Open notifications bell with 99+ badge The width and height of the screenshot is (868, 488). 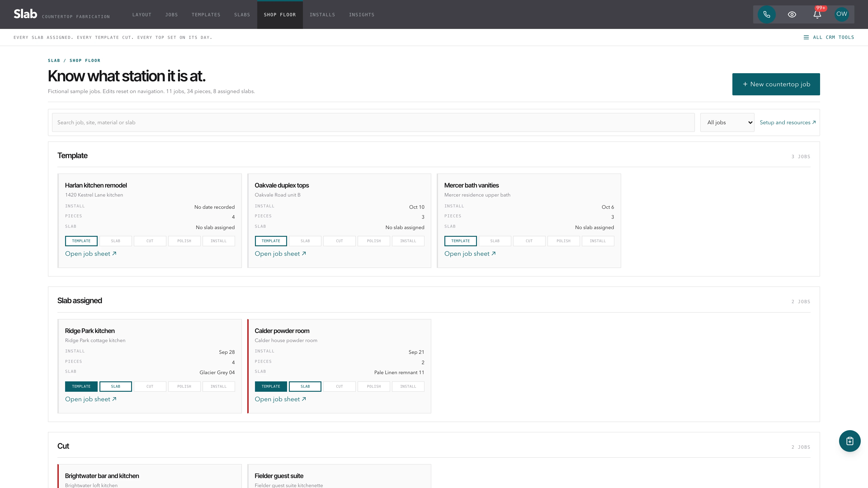(x=817, y=14)
